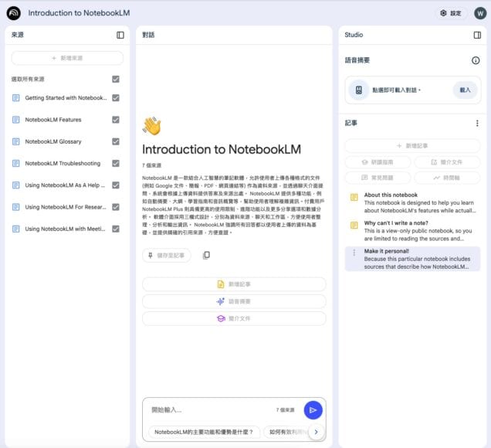
Task: Click the Introduction to NotebookLM header title
Action: coord(79,13)
